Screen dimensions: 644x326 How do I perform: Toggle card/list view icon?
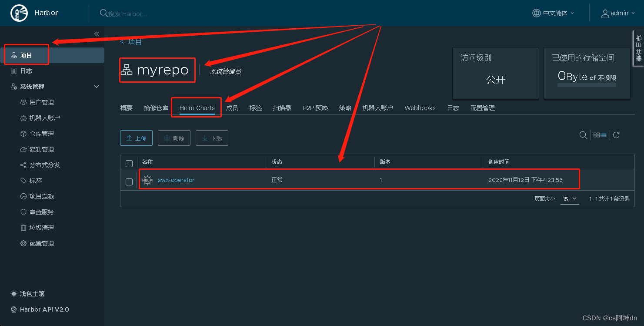(x=600, y=135)
